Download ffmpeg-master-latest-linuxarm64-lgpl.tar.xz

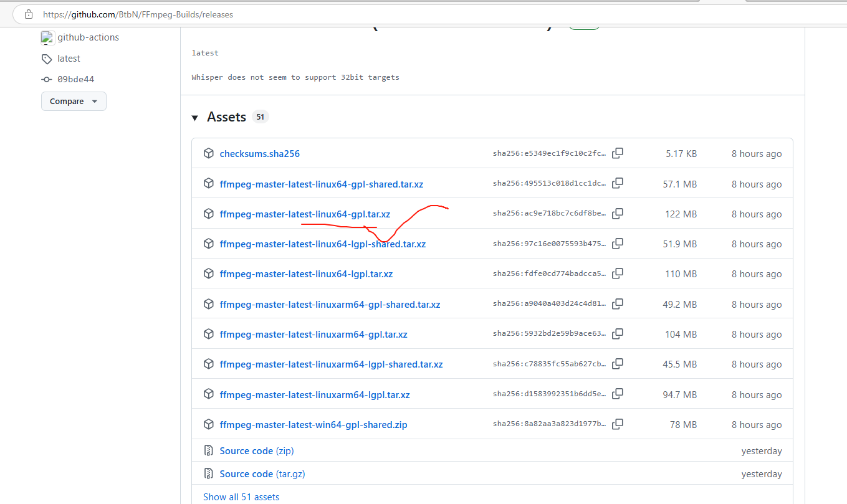pyautogui.click(x=315, y=395)
